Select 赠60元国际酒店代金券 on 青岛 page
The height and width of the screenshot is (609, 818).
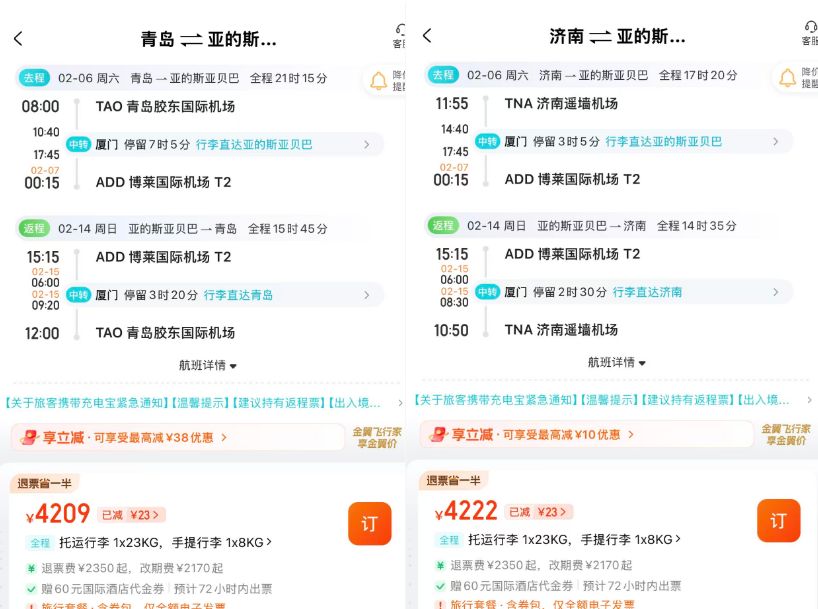(103, 589)
